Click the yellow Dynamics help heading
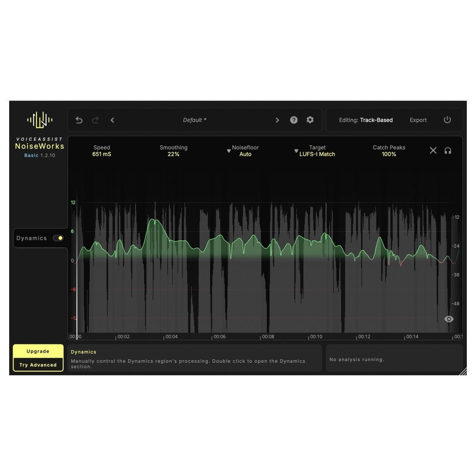The height and width of the screenshot is (476, 476). click(x=83, y=352)
